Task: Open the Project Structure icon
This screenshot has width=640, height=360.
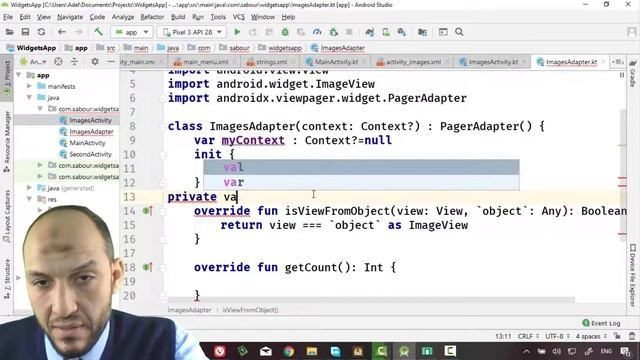Action: (422, 32)
